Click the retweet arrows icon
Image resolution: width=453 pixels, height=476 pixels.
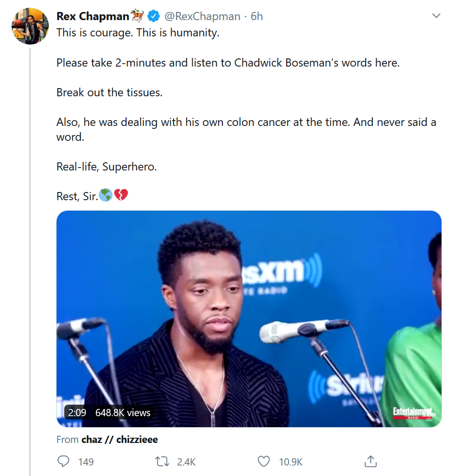pos(163,462)
